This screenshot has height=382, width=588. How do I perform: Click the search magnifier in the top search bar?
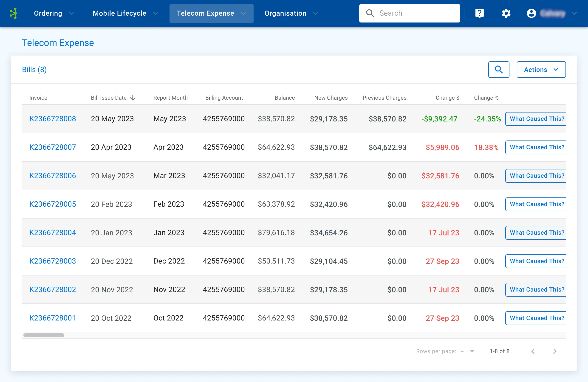pos(370,13)
